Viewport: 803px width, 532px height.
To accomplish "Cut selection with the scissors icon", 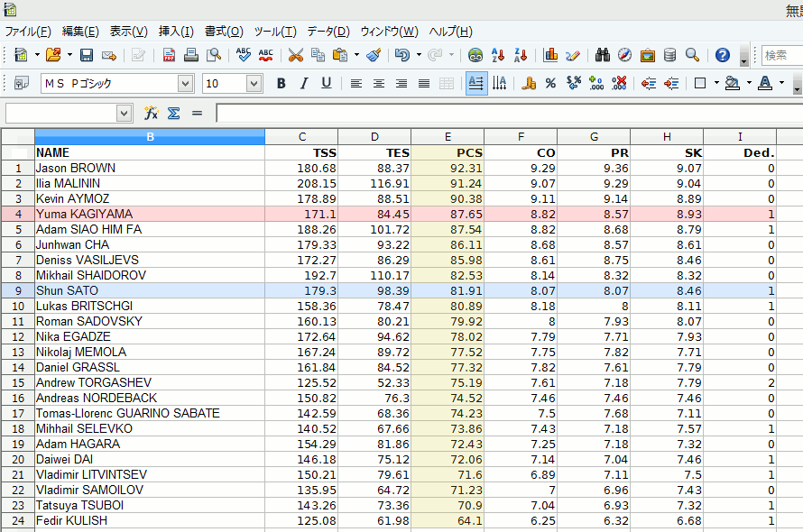I will pos(296,55).
